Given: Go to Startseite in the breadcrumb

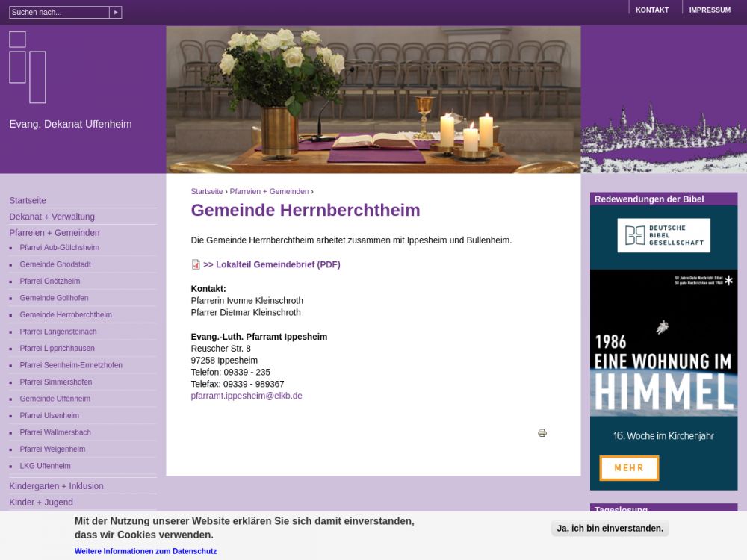Looking at the screenshot, I should coord(207,192).
